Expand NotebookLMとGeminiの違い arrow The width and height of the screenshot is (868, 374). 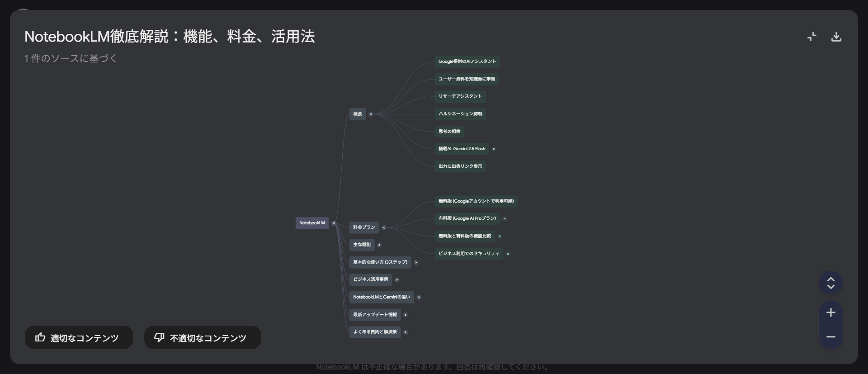pyautogui.click(x=419, y=297)
